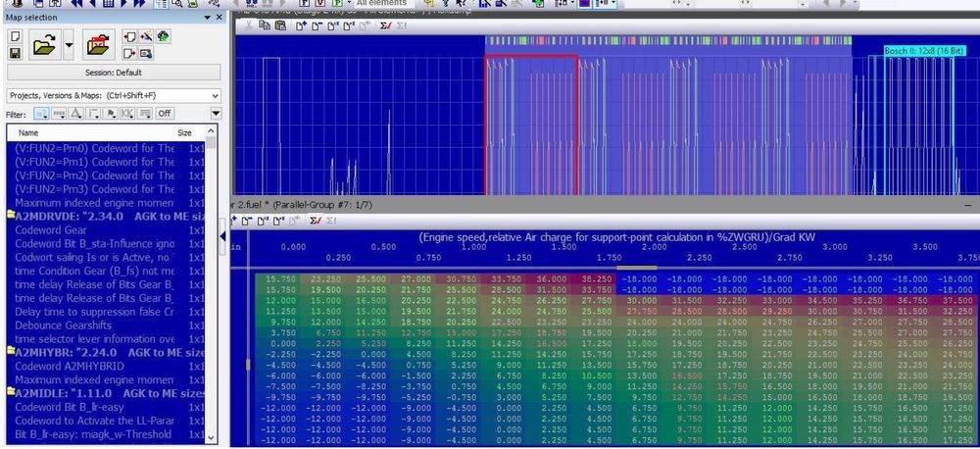The height and width of the screenshot is (449, 980).
Task: Click the magic wand map search icon
Action: [x=146, y=37]
